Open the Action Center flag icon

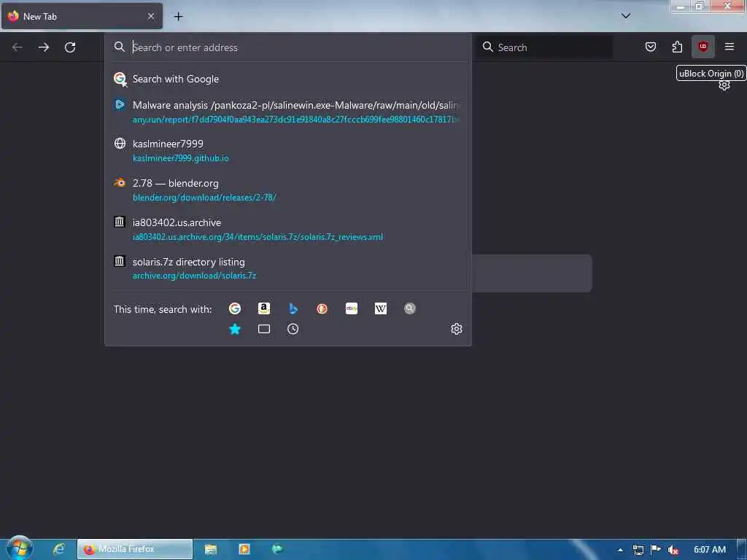656,550
